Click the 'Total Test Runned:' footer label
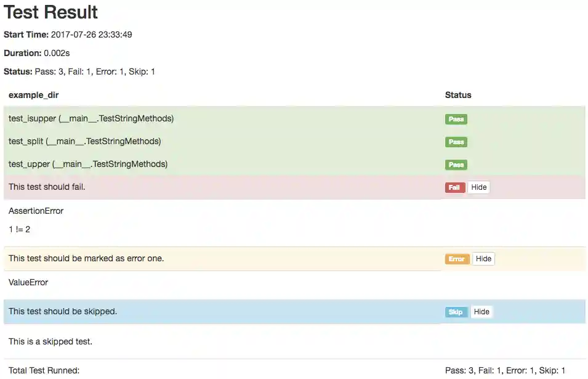The image size is (588, 379). point(44,370)
